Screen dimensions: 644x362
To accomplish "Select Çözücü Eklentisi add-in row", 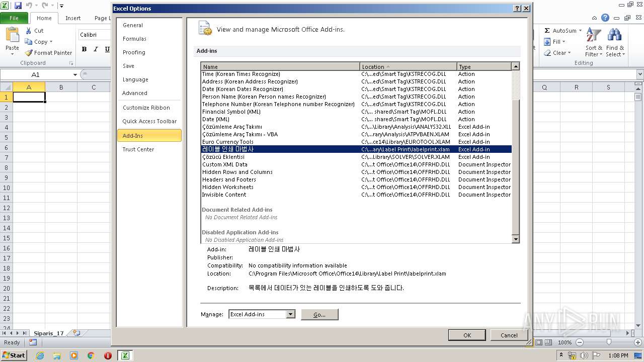I will coord(356,157).
